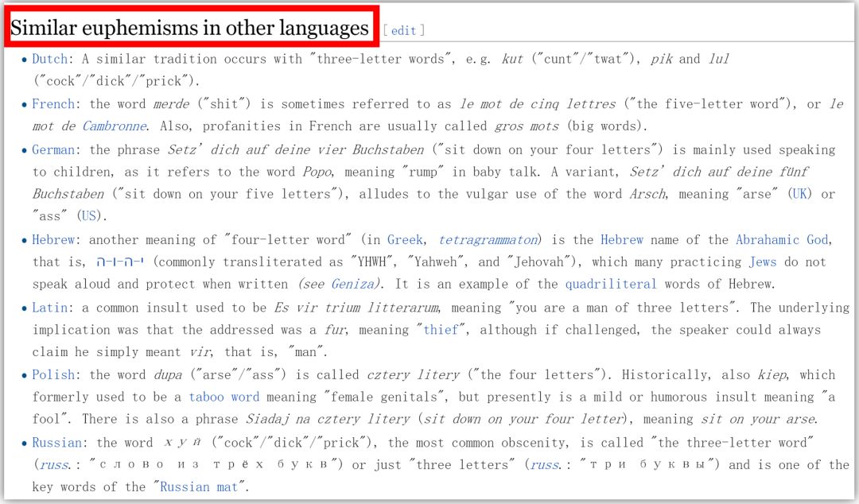Click the German language link

55,149
